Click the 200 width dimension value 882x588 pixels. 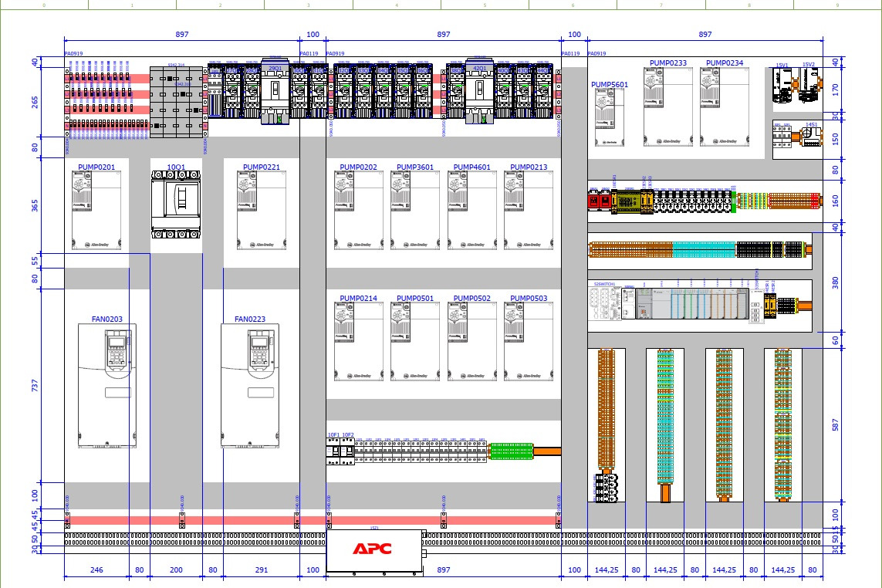pos(176,570)
